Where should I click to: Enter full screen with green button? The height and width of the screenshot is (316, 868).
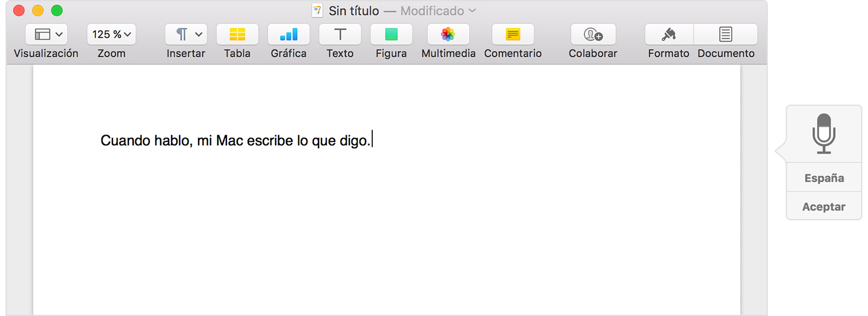click(x=57, y=11)
